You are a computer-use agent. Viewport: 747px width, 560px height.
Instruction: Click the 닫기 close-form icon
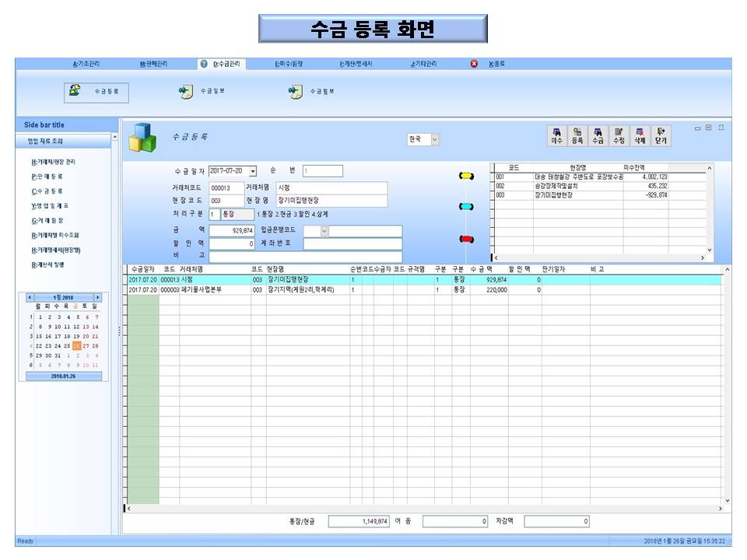click(660, 136)
